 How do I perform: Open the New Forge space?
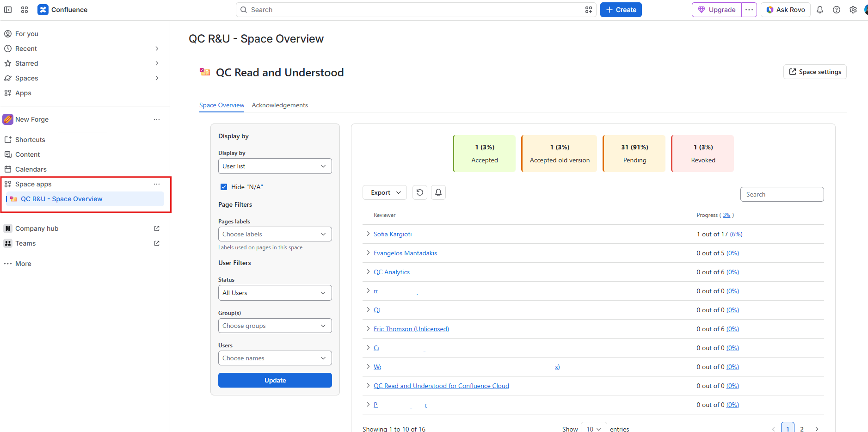pyautogui.click(x=32, y=119)
